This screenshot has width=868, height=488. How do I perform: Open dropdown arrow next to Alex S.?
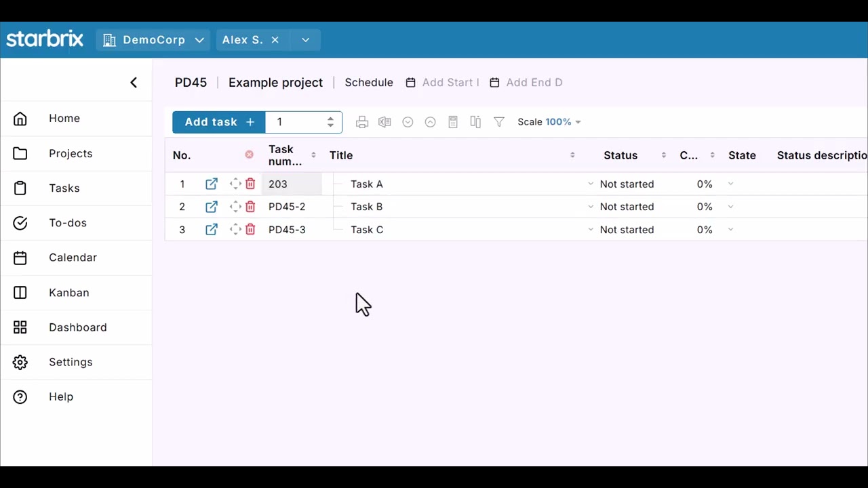click(306, 40)
